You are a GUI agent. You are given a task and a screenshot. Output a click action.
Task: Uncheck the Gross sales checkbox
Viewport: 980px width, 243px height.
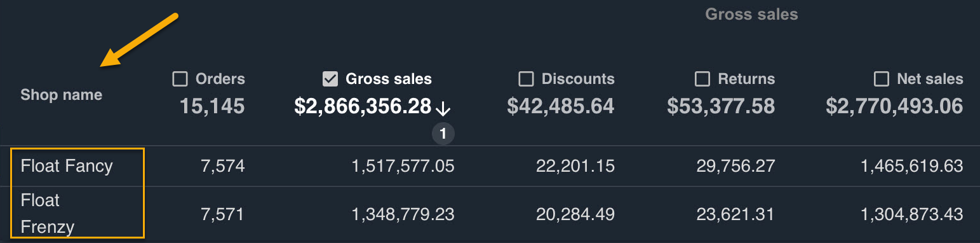point(330,79)
